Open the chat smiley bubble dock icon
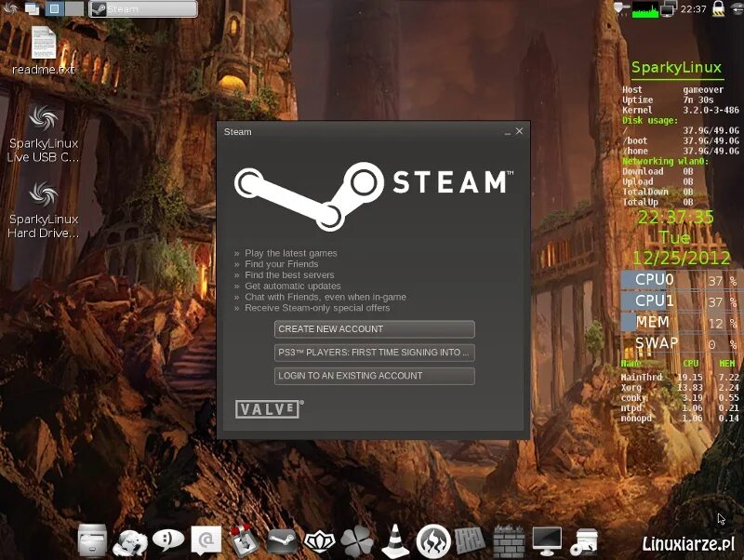The height and width of the screenshot is (560, 744). tap(168, 540)
